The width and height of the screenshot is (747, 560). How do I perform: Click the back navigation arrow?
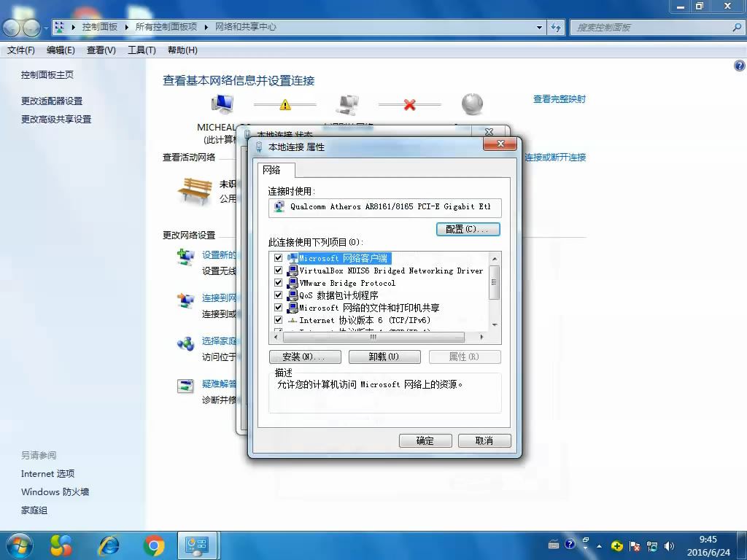(x=13, y=28)
